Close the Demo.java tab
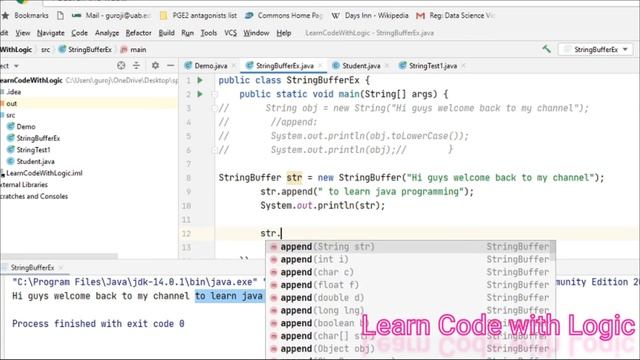Viewport: 640px width, 360px height. tap(234, 66)
